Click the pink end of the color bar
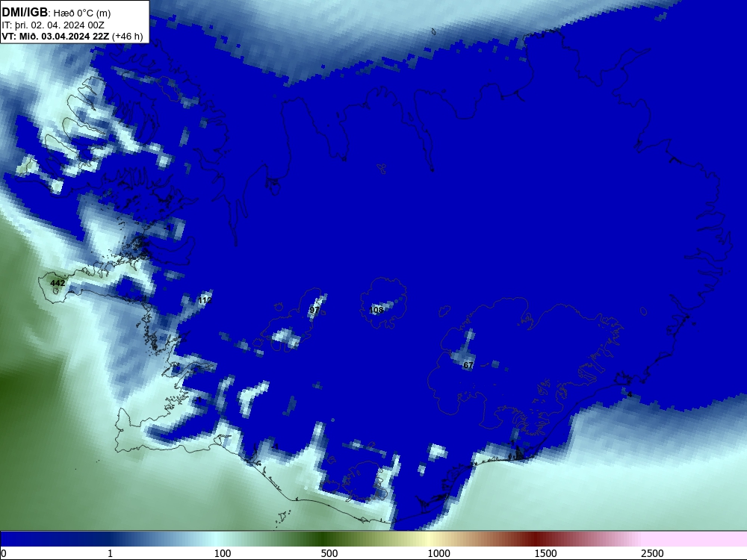 695,539
